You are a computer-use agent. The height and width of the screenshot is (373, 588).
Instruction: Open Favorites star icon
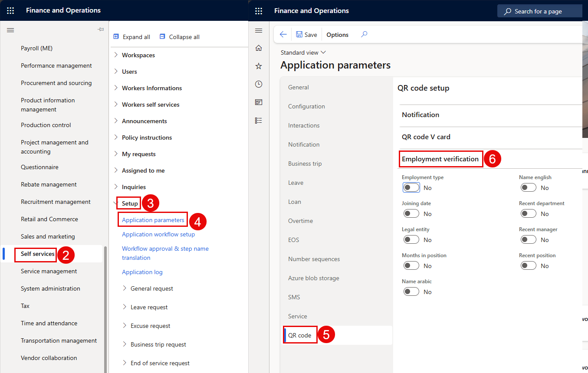click(x=259, y=66)
